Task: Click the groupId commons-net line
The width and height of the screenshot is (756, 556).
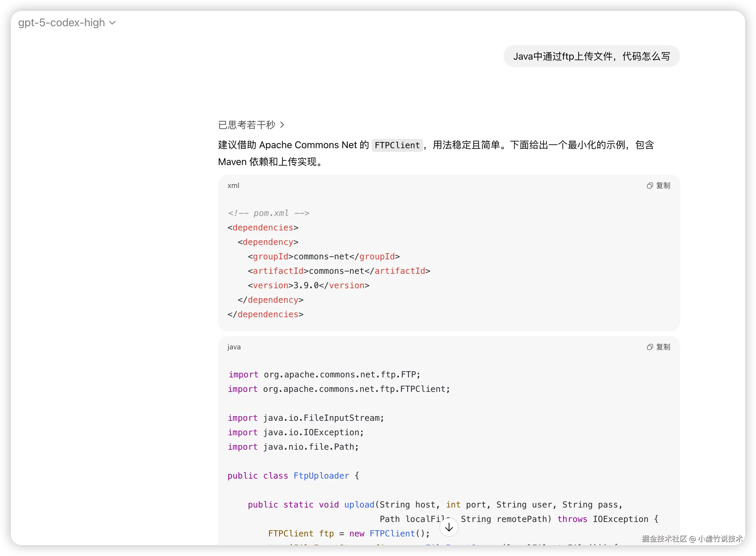Action: (x=324, y=256)
